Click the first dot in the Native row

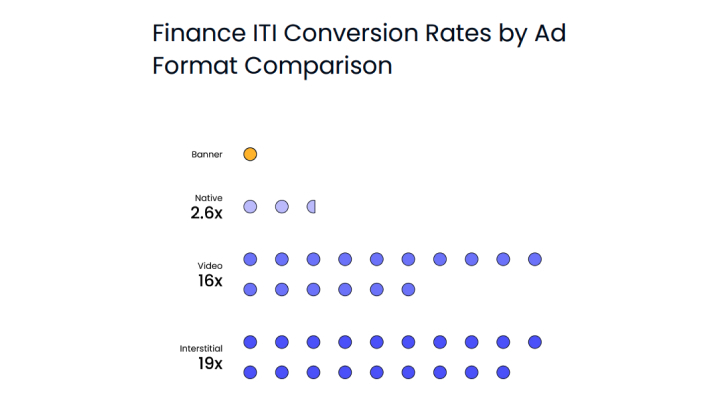(250, 207)
